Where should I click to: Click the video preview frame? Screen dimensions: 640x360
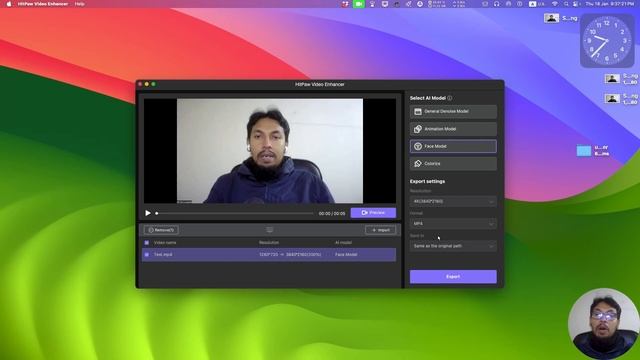[270, 151]
